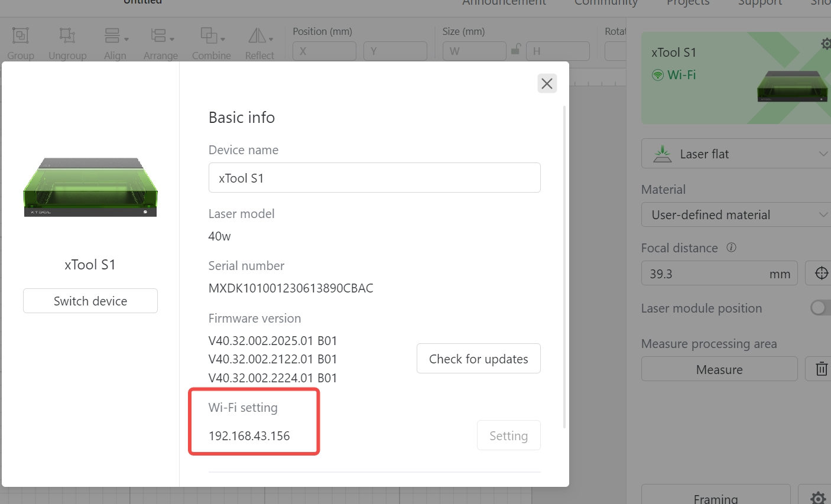Click the Measure button
The width and height of the screenshot is (831, 504).
click(719, 369)
